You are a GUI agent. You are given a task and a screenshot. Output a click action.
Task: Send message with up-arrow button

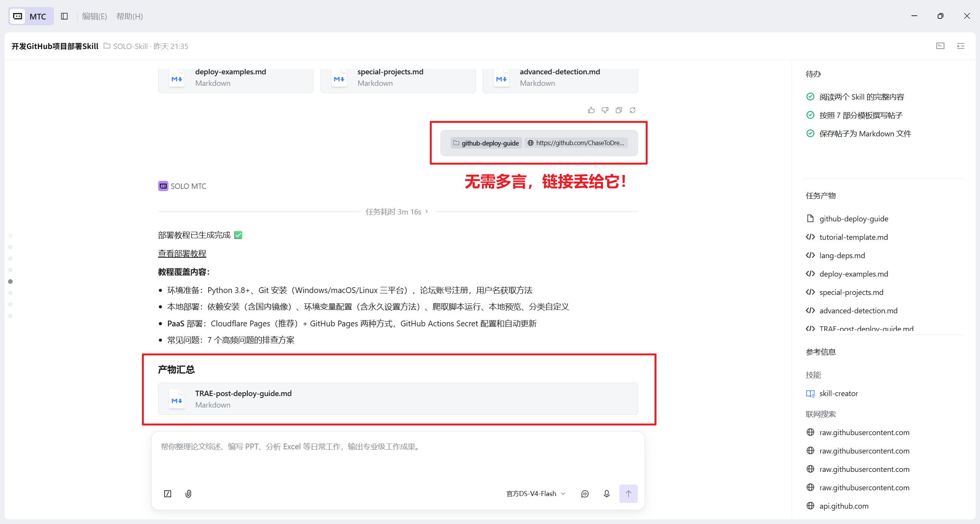629,493
